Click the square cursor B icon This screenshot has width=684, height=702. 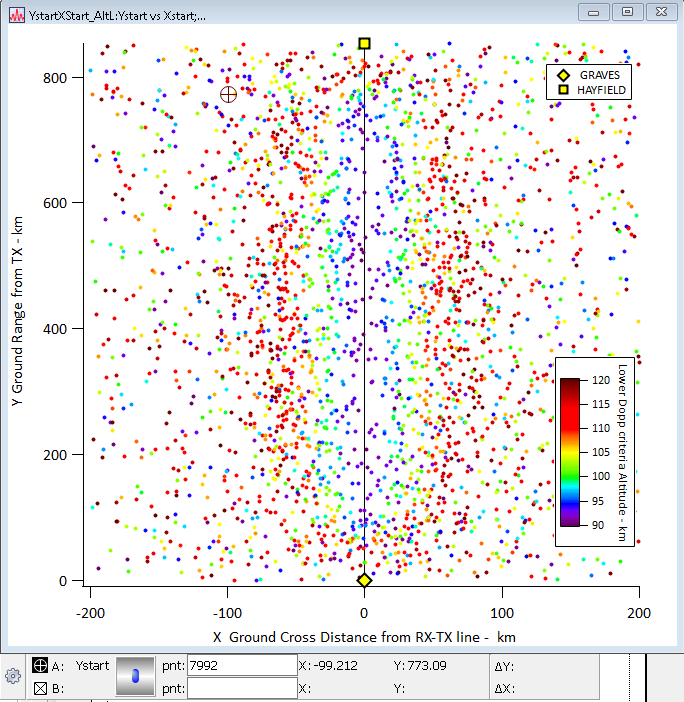40,688
